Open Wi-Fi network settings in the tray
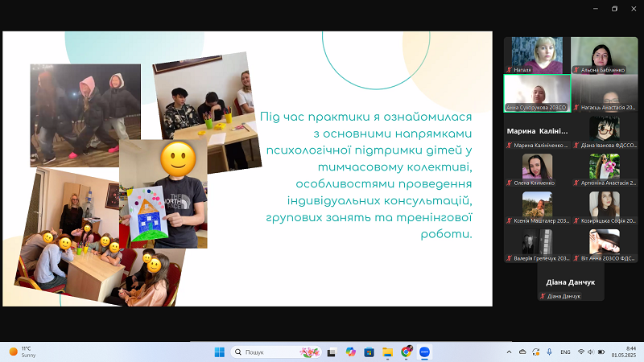Screen dimensions: 644x362 pyautogui.click(x=580, y=352)
